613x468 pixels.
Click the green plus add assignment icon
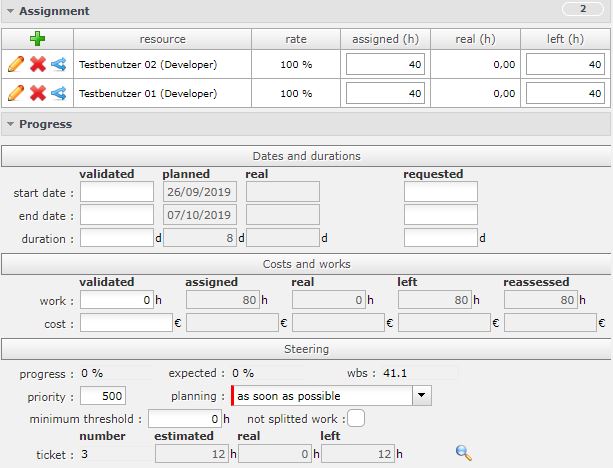click(37, 39)
